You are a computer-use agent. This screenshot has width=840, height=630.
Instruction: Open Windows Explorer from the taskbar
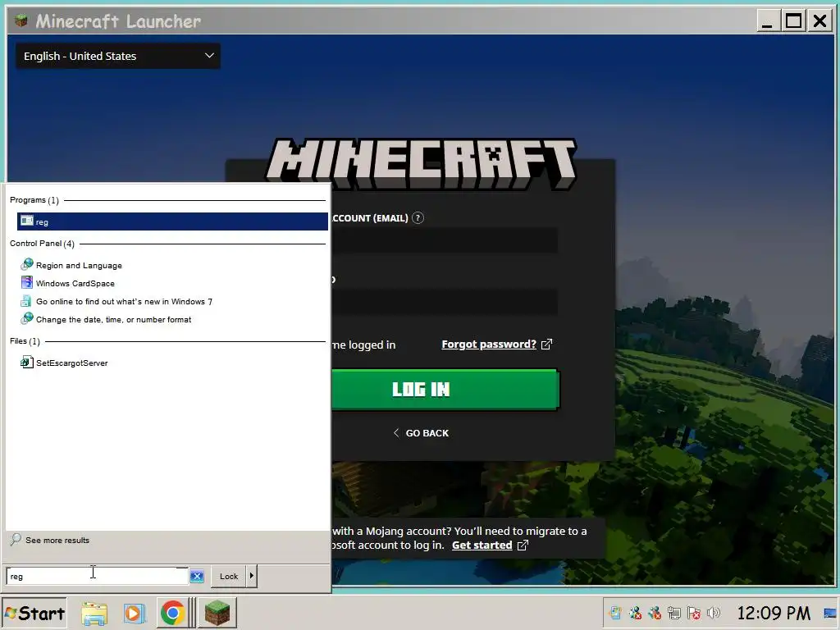pyautogui.click(x=94, y=614)
